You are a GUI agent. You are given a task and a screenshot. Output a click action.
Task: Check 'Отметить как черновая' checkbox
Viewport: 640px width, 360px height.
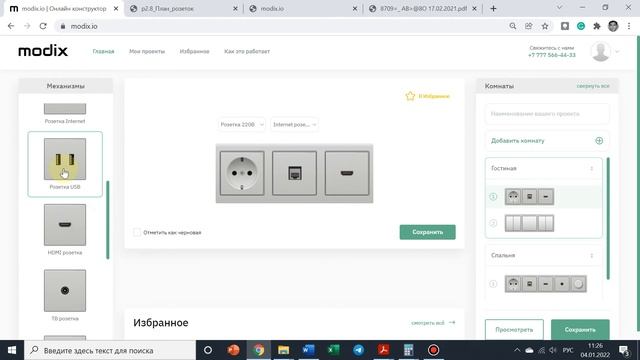click(137, 232)
